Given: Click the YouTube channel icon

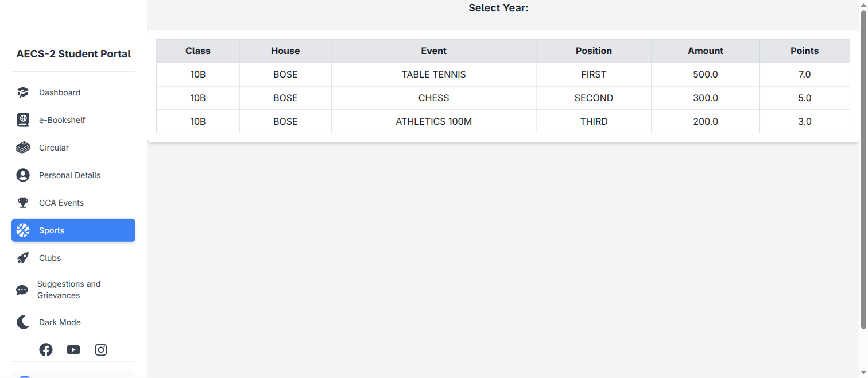Looking at the screenshot, I should 73,349.
